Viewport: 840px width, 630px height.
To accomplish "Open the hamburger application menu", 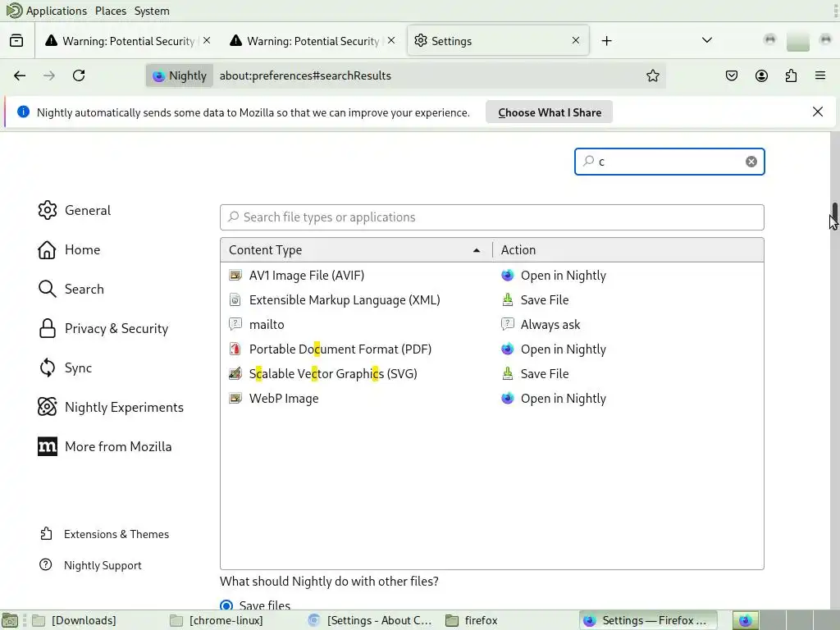I will (x=820, y=75).
